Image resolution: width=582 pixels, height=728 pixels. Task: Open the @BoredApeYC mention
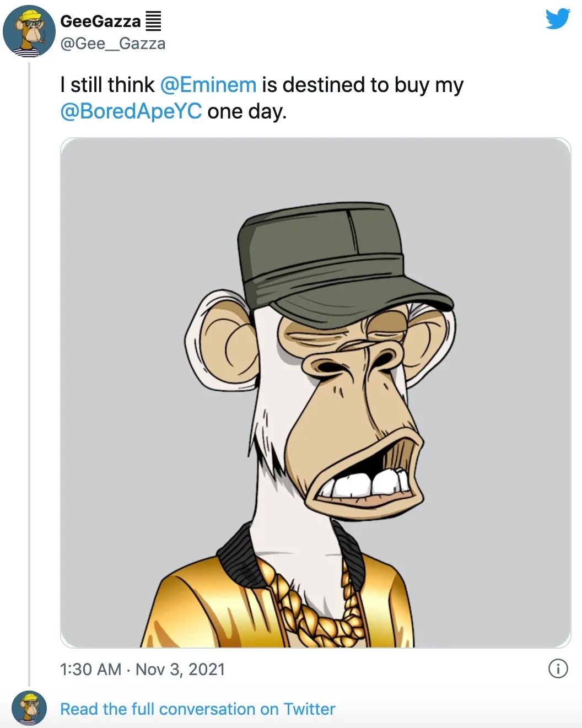pyautogui.click(x=131, y=111)
